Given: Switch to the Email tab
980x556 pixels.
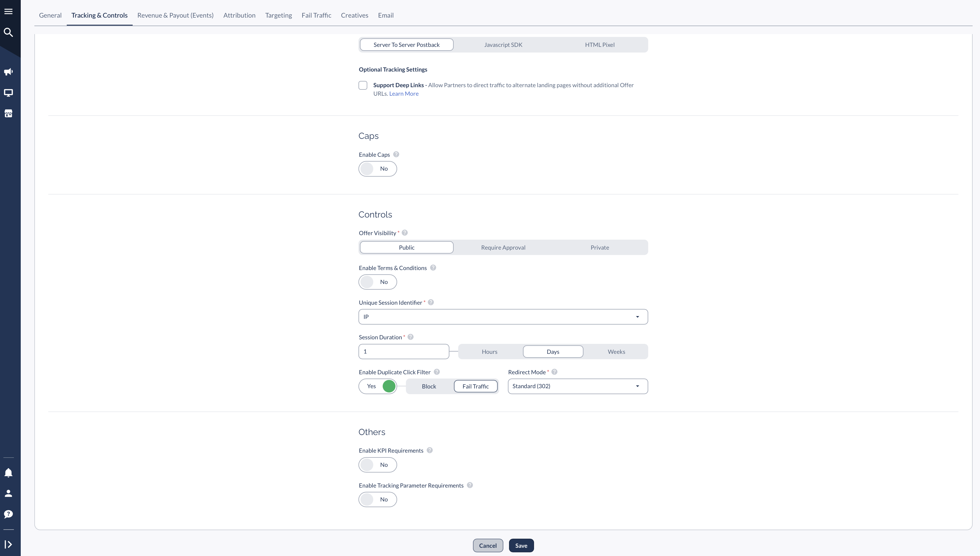Looking at the screenshot, I should pos(386,15).
